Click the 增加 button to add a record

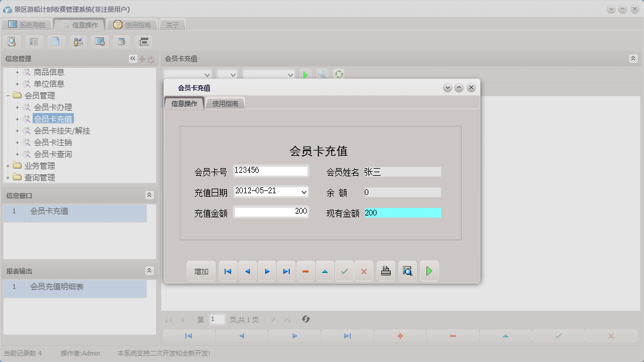coord(201,271)
